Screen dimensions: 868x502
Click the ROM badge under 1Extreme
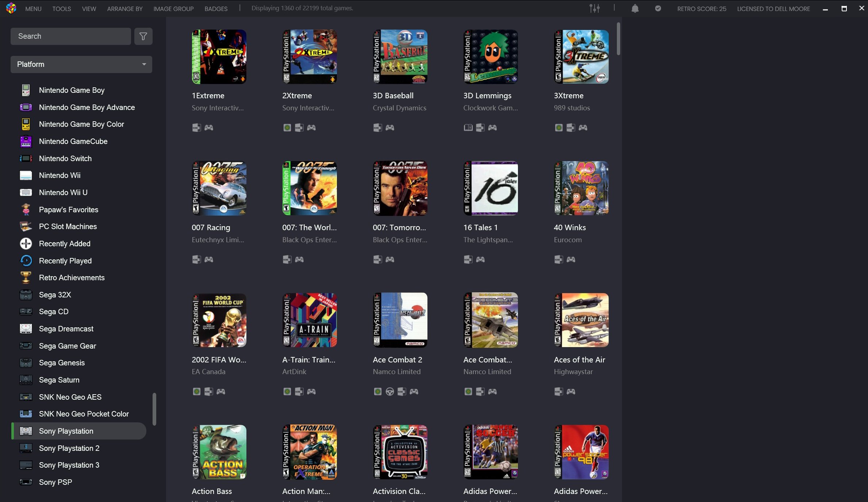click(196, 128)
